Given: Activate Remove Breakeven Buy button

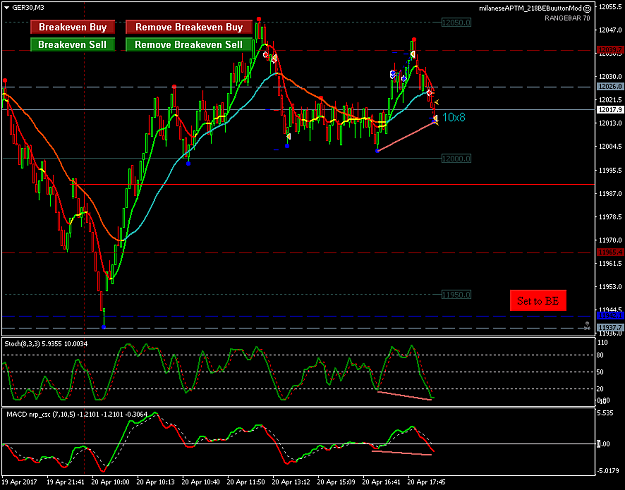Looking at the screenshot, I should click(x=189, y=27).
